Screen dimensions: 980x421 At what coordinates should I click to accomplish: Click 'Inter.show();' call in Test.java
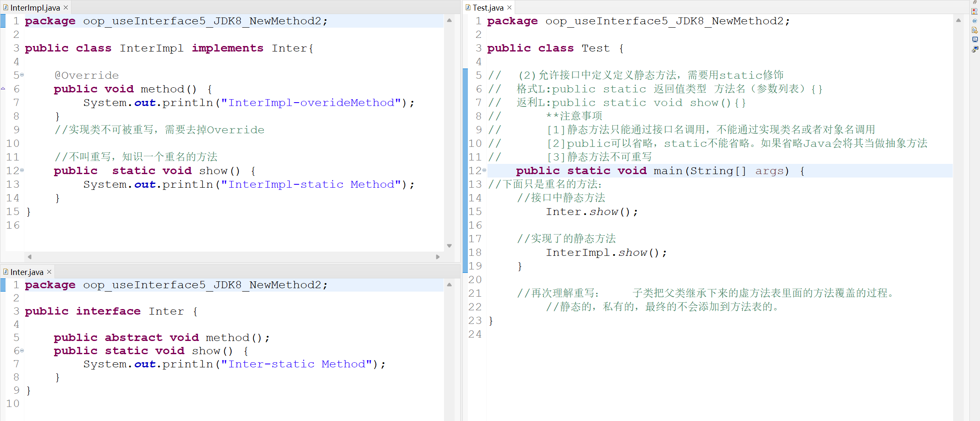pyautogui.click(x=592, y=212)
